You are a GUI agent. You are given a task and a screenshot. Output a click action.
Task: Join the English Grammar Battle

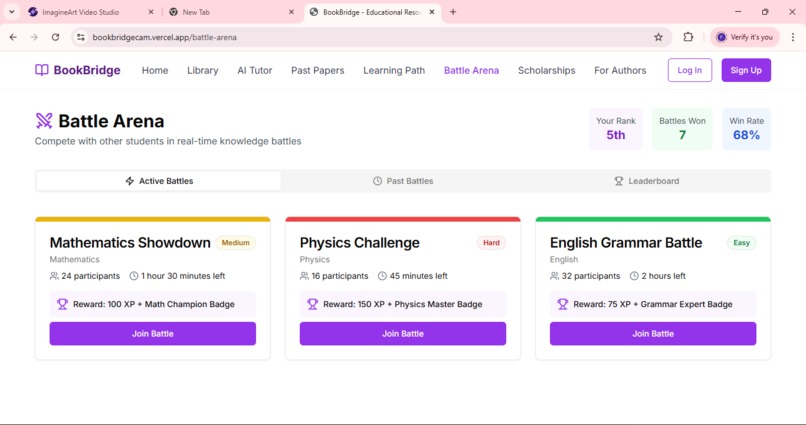click(653, 334)
